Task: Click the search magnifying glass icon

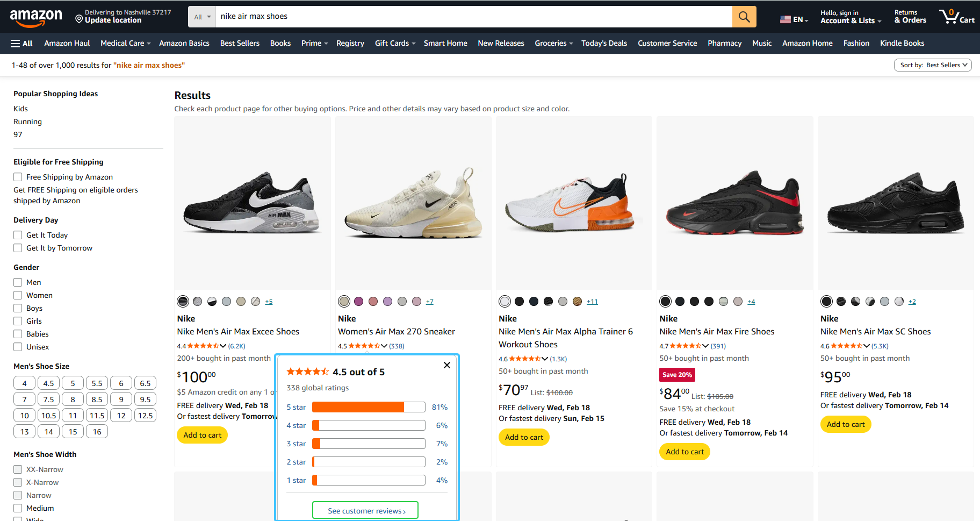Action: coord(744,16)
